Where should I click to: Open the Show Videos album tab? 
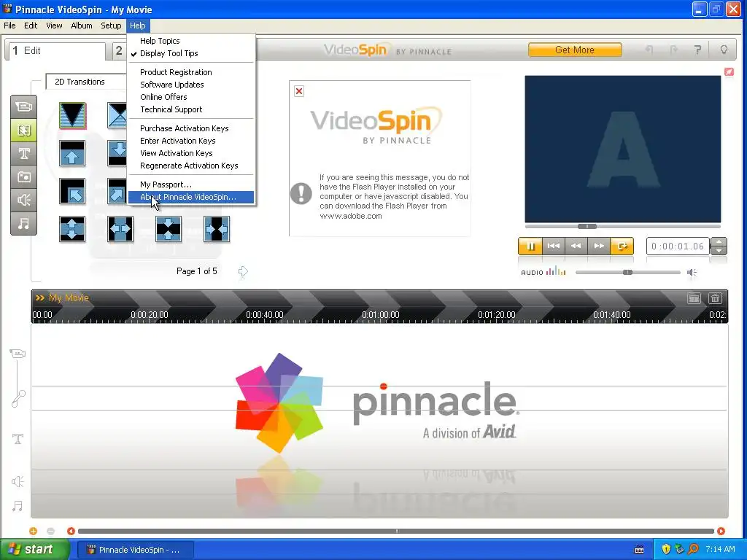[24, 106]
